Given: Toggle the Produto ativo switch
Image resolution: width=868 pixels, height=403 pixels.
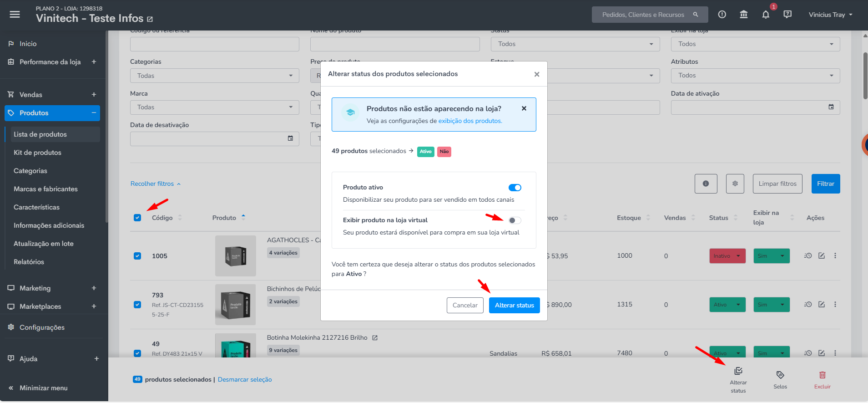Looking at the screenshot, I should point(515,188).
